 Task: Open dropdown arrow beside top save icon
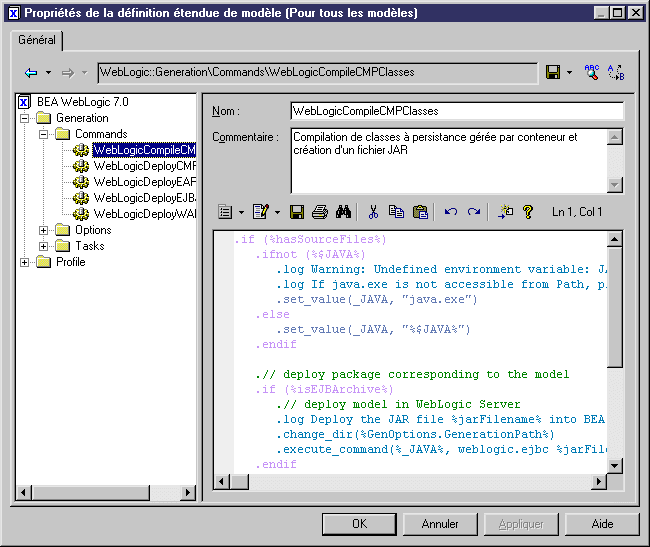(x=569, y=72)
